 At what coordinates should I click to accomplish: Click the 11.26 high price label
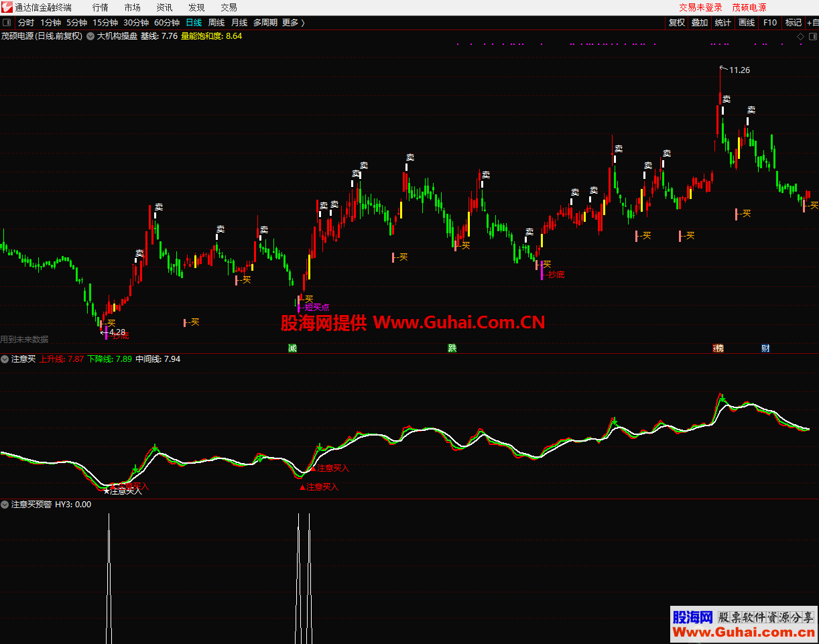coord(740,70)
